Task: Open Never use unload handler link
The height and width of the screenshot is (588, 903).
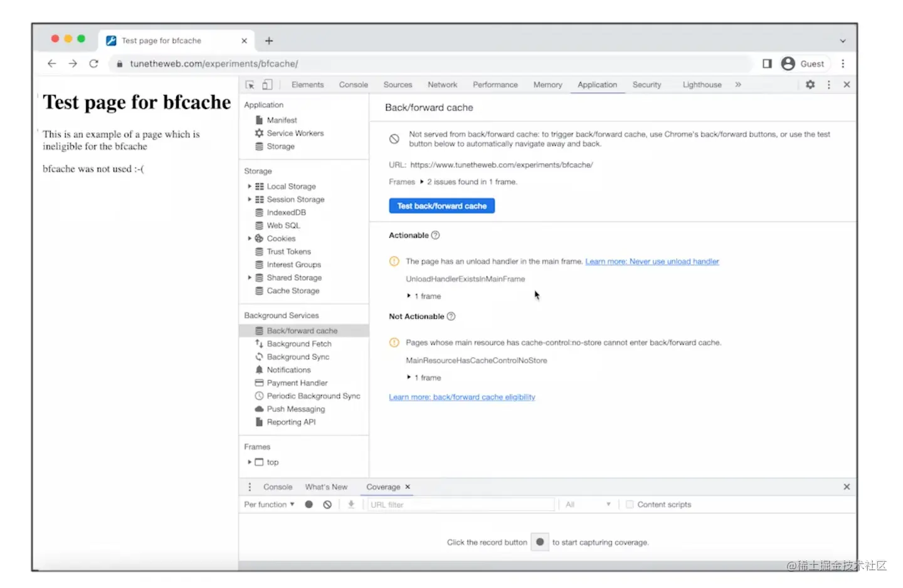Action: point(652,261)
